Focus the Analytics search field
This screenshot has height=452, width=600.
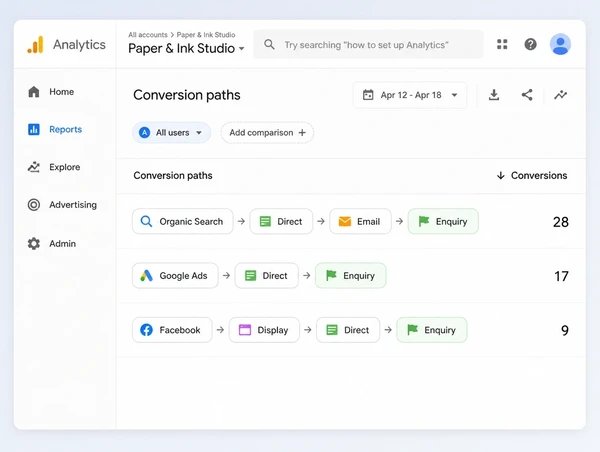tap(368, 44)
